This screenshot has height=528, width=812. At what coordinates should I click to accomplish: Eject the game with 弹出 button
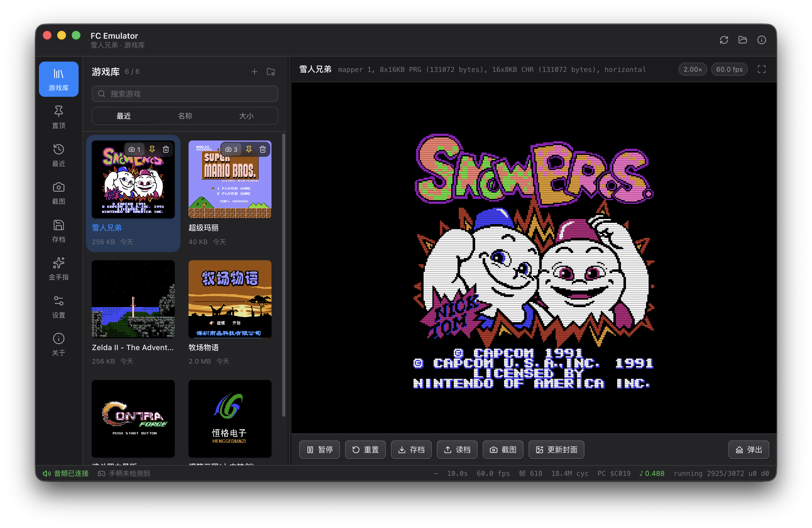[749, 450]
